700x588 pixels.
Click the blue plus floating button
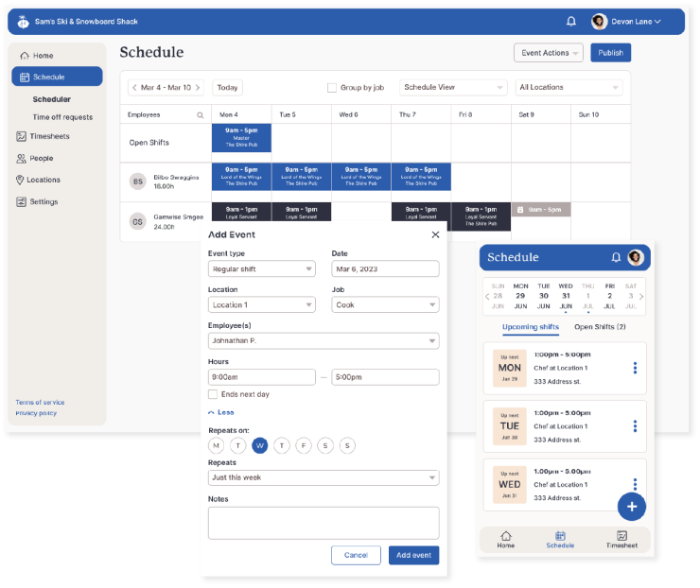[632, 507]
